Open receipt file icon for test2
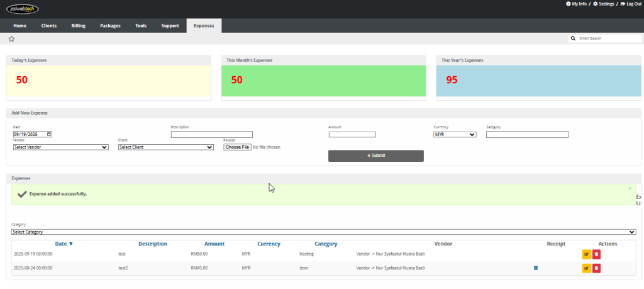The height and width of the screenshot is (289, 644). tap(536, 268)
